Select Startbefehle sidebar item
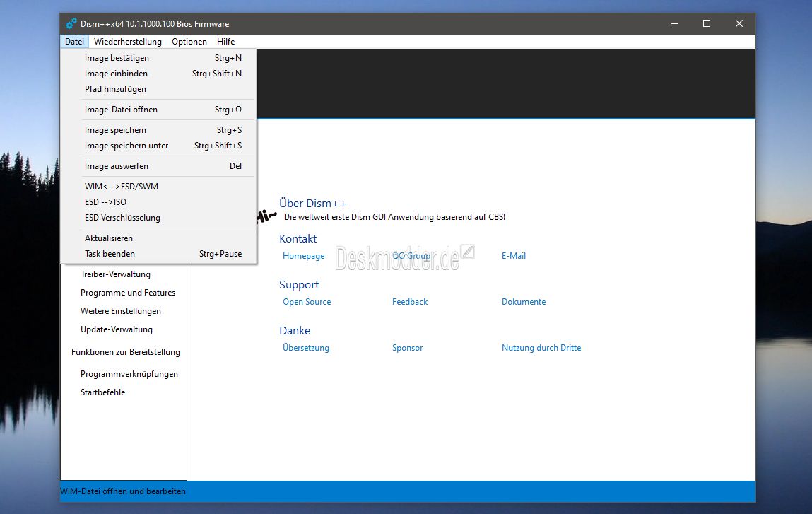The width and height of the screenshot is (812, 514). click(102, 392)
